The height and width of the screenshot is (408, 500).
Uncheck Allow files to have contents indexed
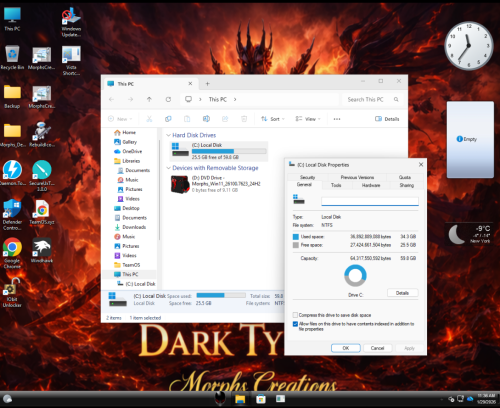click(x=295, y=324)
